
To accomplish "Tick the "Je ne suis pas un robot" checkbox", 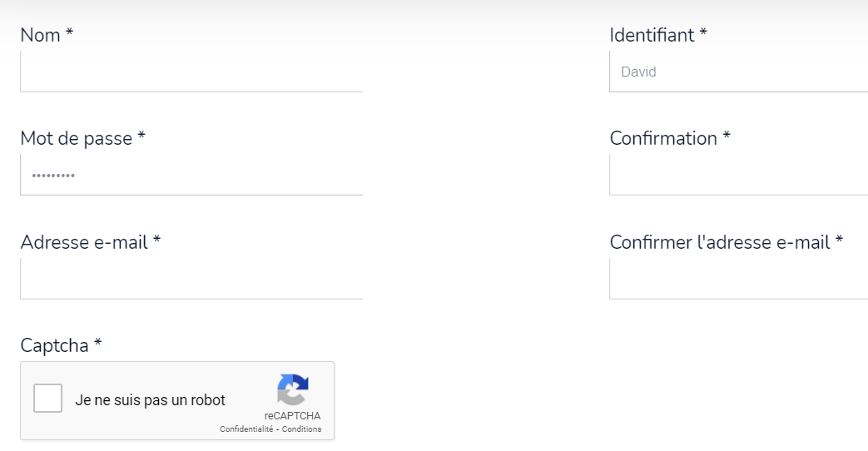I will tap(47, 399).
